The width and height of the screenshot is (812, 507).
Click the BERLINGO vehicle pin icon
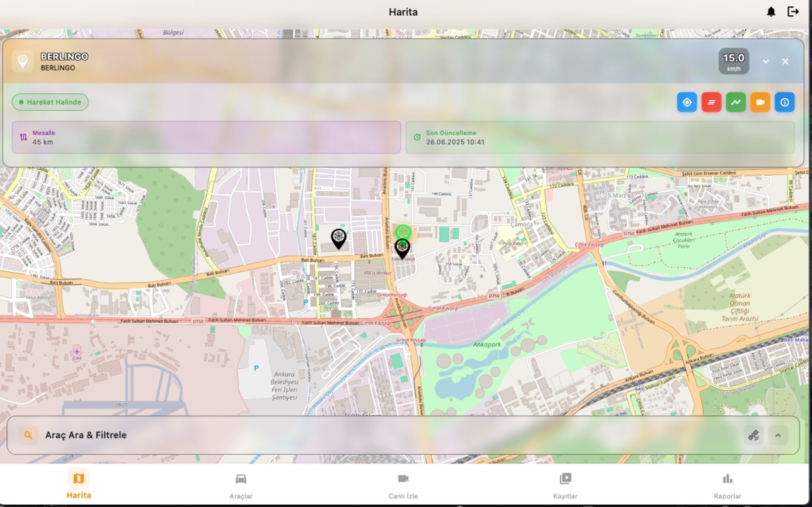[x=23, y=61]
